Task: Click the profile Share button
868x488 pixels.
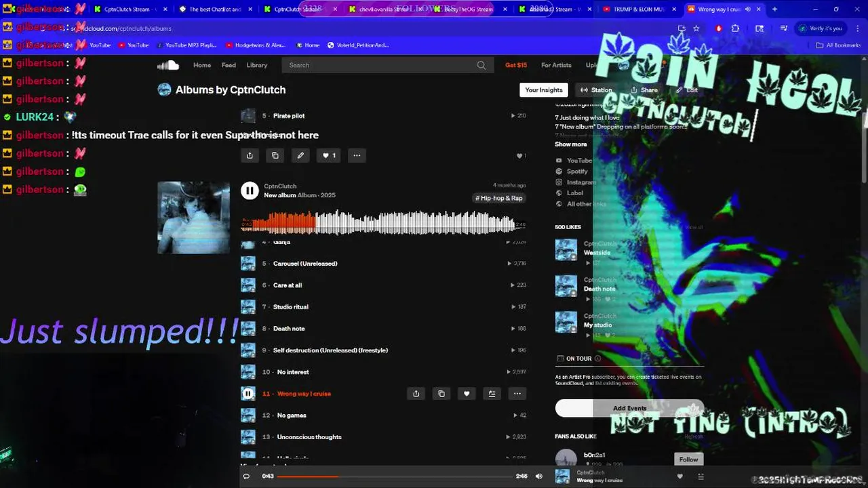Action: click(644, 89)
